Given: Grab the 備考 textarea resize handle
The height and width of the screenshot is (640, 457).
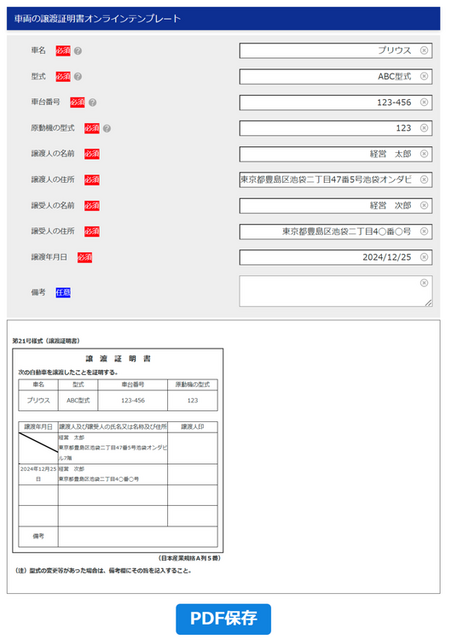Looking at the screenshot, I should [428, 302].
